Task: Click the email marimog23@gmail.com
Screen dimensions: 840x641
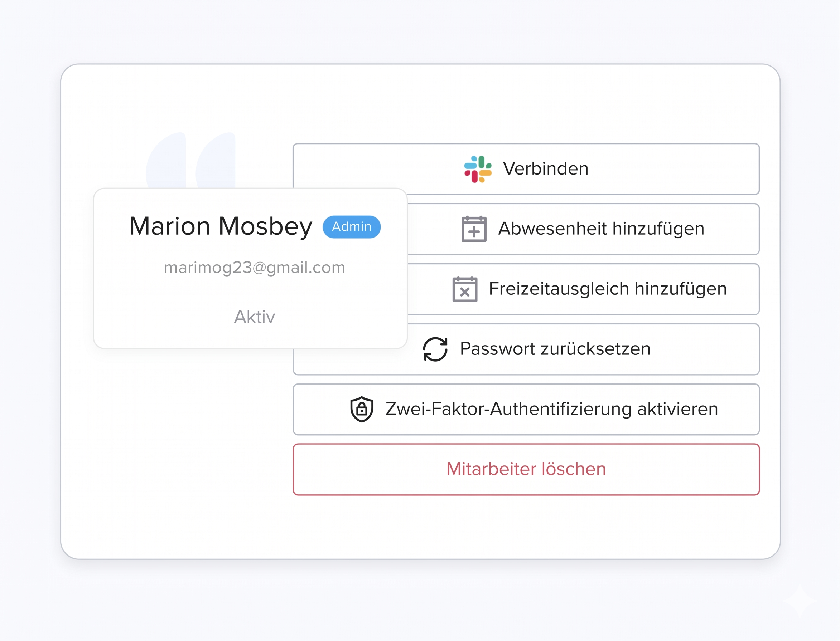Action: 254,268
